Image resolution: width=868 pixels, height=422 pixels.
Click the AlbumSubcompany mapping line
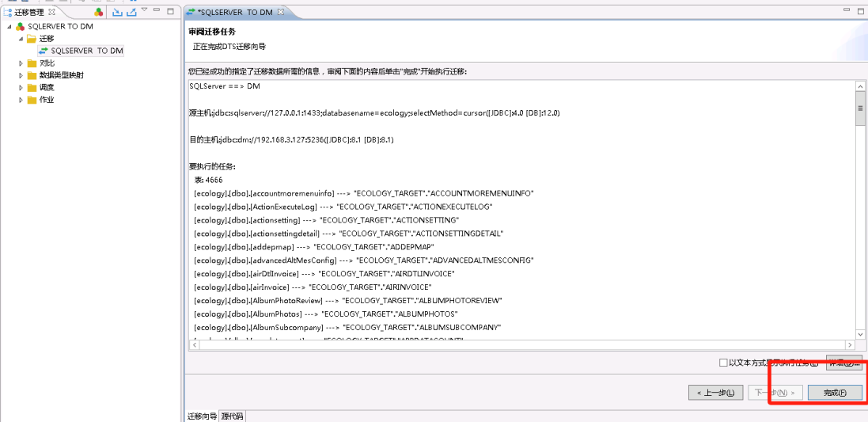tap(347, 327)
